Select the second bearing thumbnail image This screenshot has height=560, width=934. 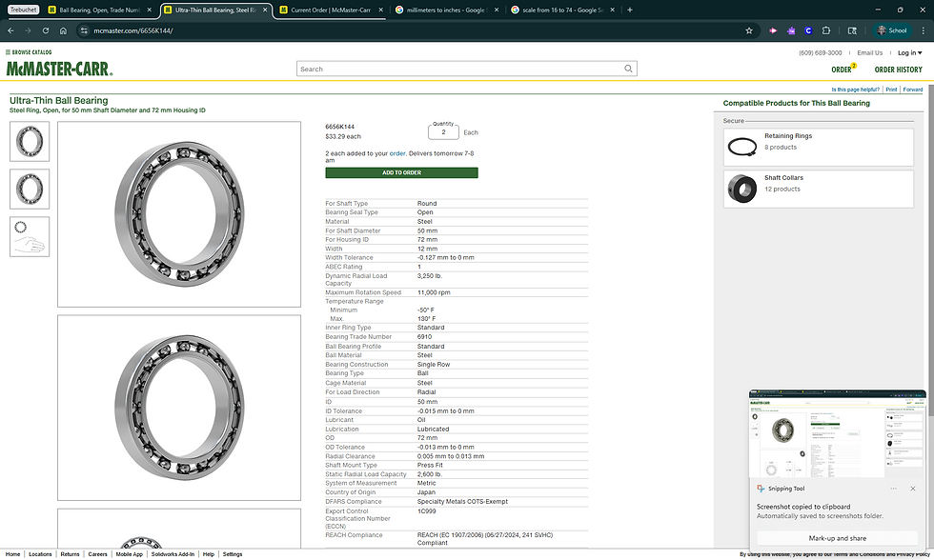pyautogui.click(x=30, y=190)
